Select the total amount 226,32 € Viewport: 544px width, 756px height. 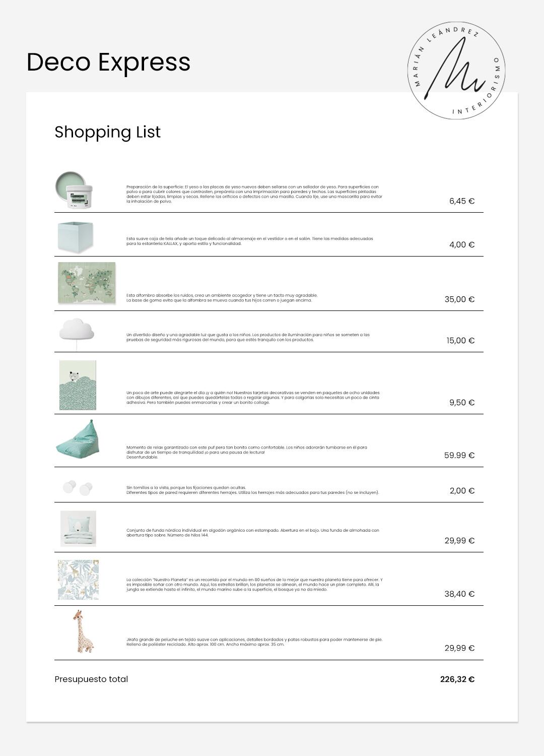[x=457, y=679]
